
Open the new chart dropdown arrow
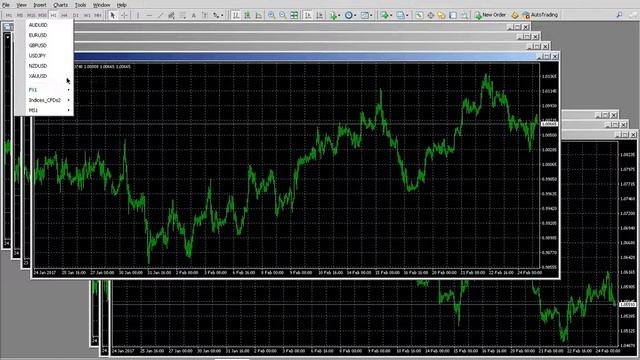pyautogui.click(x=391, y=15)
